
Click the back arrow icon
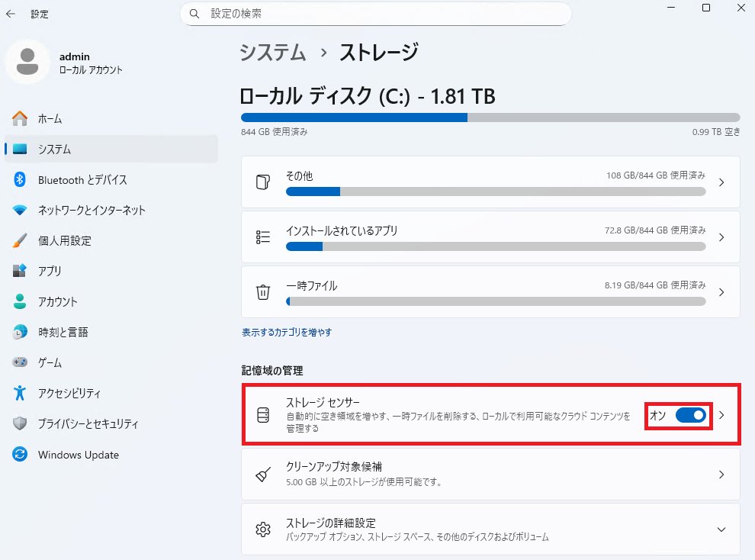tap(11, 14)
